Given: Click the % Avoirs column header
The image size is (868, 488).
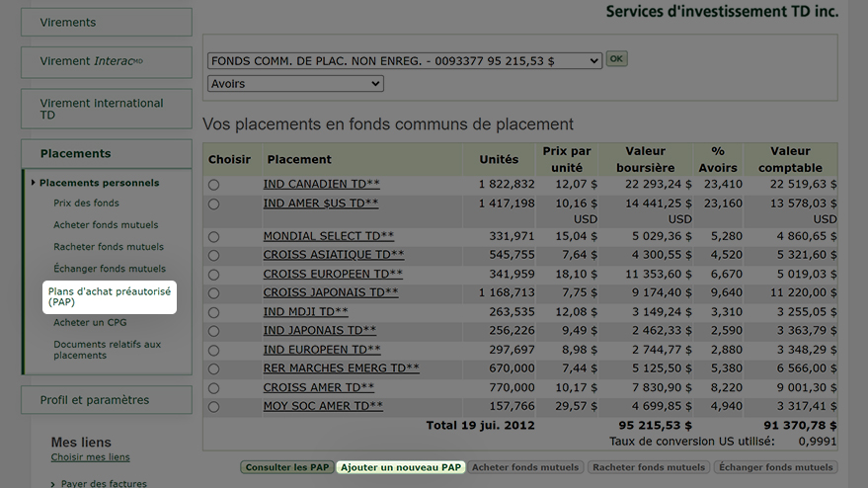Looking at the screenshot, I should (x=718, y=159).
